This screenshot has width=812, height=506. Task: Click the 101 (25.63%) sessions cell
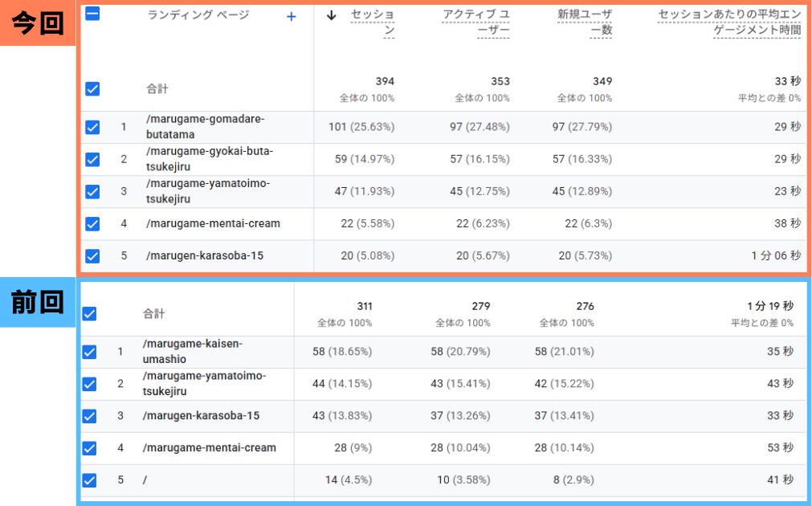[x=361, y=127]
